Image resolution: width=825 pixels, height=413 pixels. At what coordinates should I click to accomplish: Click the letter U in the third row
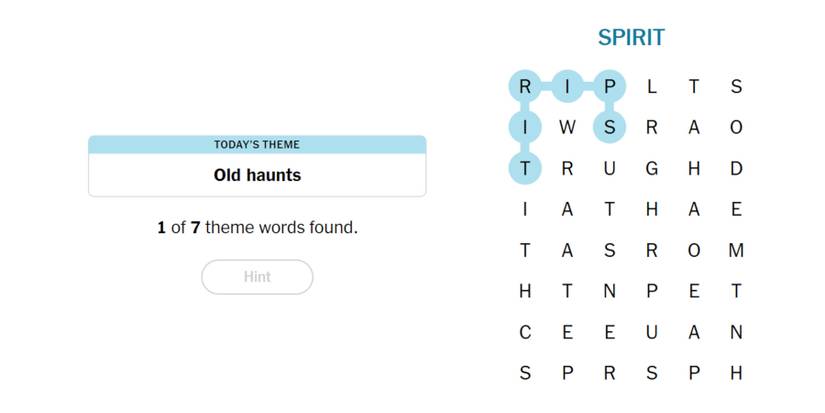pos(609,169)
